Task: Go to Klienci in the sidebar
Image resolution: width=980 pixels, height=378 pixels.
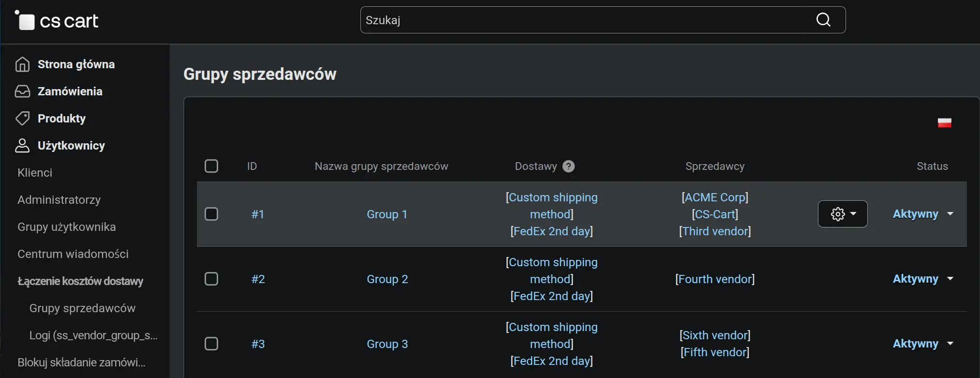Action: pos(35,173)
